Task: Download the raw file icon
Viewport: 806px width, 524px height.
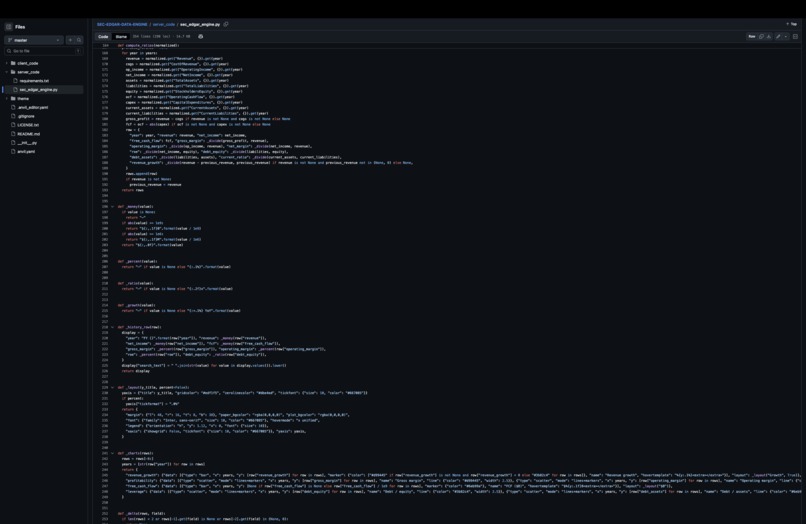Action: 768,37
